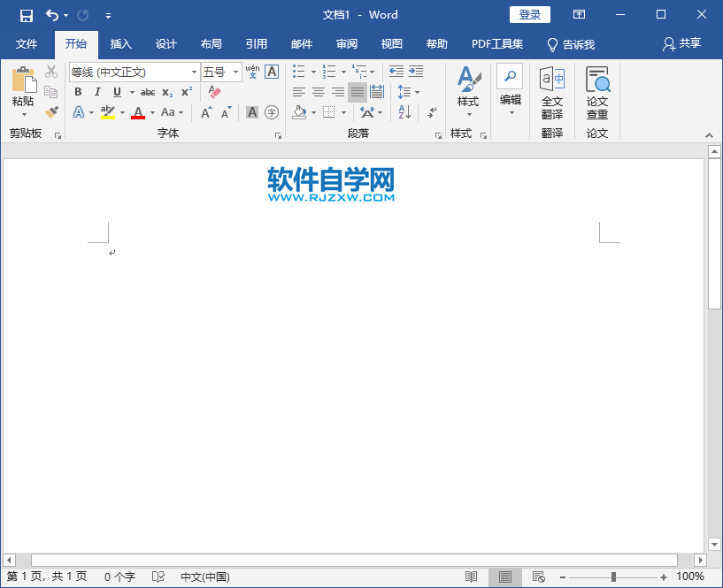Click the show/hide paragraph marks icon
The height and width of the screenshot is (588, 723).
431,112
